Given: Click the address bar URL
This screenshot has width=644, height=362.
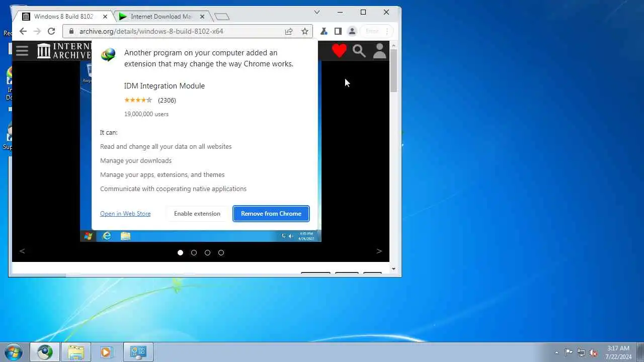Looking at the screenshot, I should pyautogui.click(x=151, y=31).
